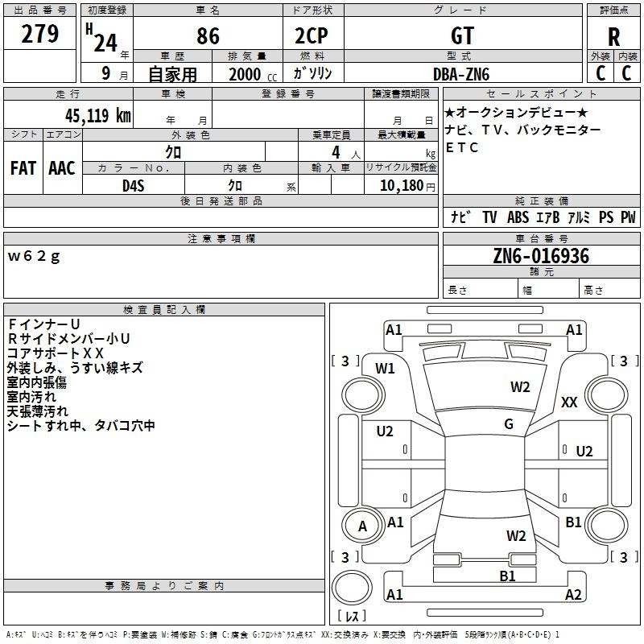Select the 長さ dimension label
644x644 pixels.
[x=457, y=291]
